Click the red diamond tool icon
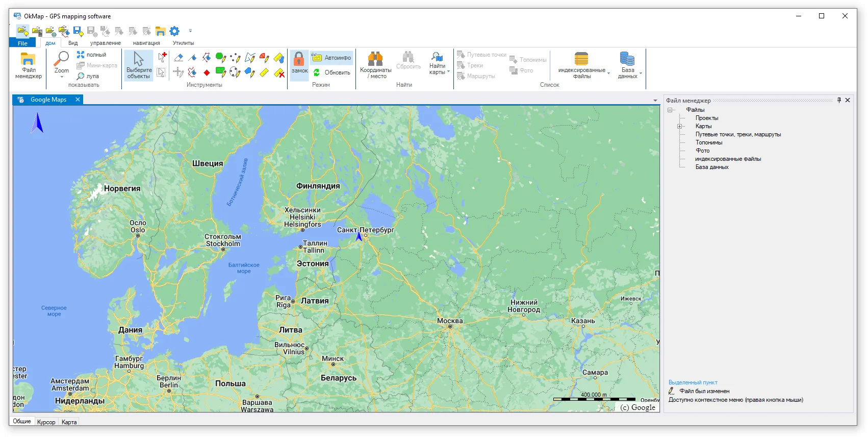Image resolution: width=868 pixels, height=437 pixels. (x=207, y=72)
